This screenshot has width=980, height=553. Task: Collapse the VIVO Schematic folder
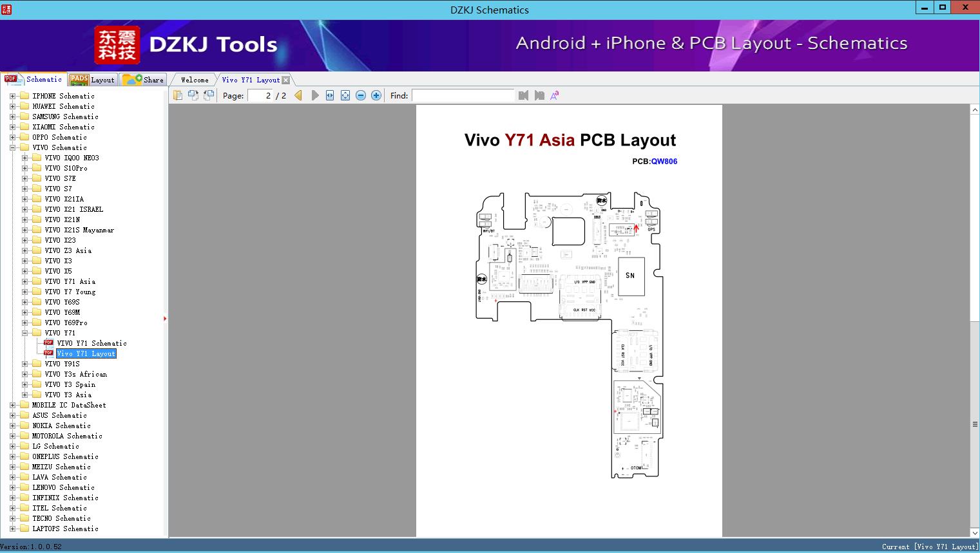pos(12,147)
